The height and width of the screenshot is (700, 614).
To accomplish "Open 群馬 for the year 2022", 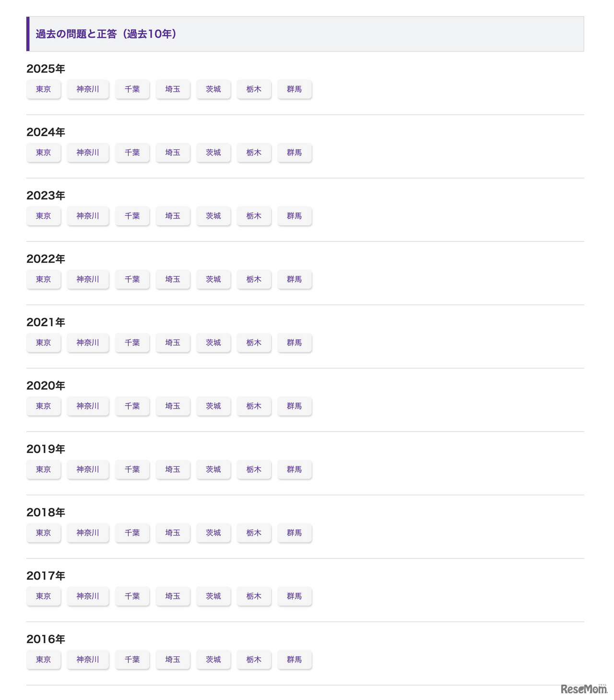I will tap(295, 279).
